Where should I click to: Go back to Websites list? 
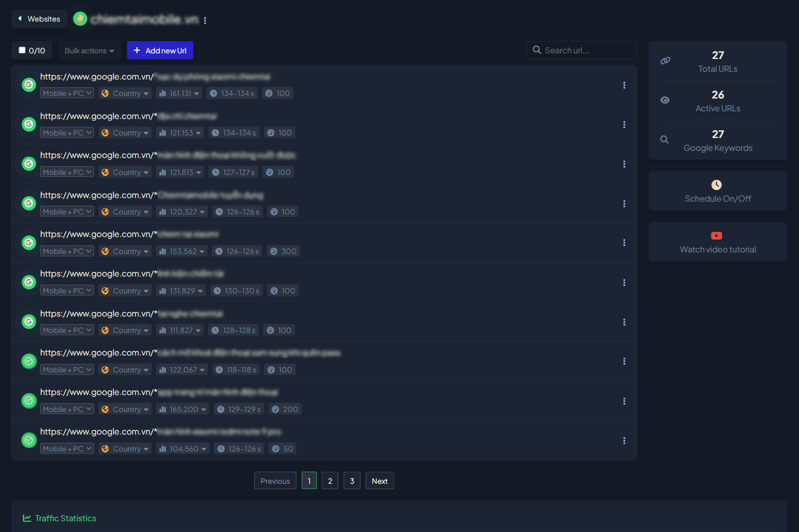point(40,19)
